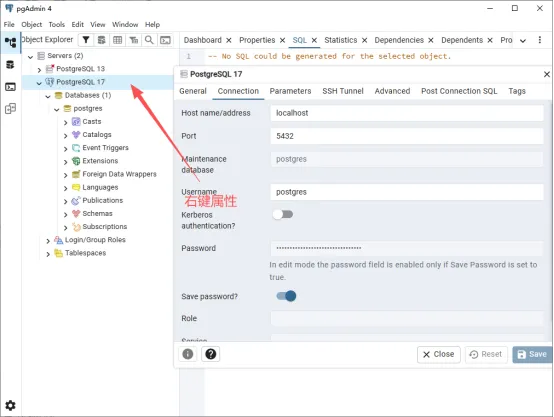Open the File menu

(9, 24)
